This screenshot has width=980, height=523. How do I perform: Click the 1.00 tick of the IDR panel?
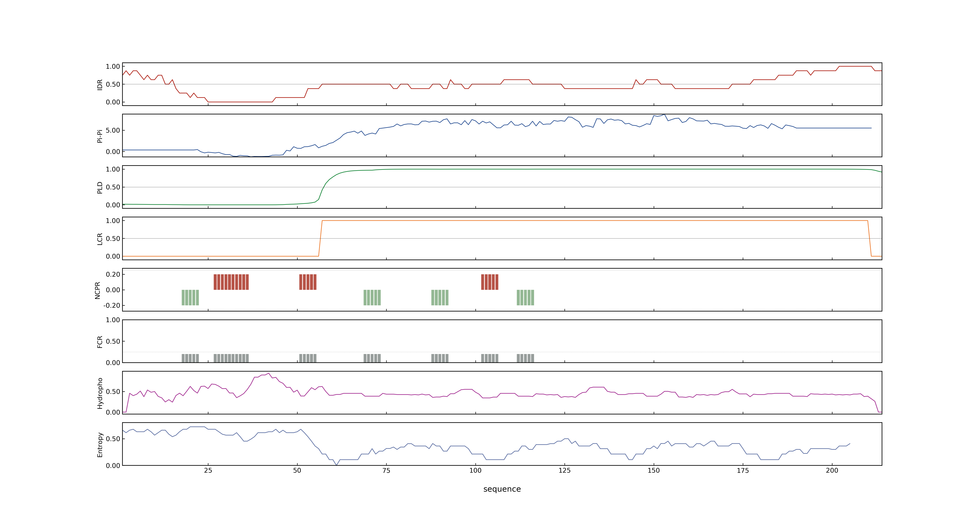[113, 67]
